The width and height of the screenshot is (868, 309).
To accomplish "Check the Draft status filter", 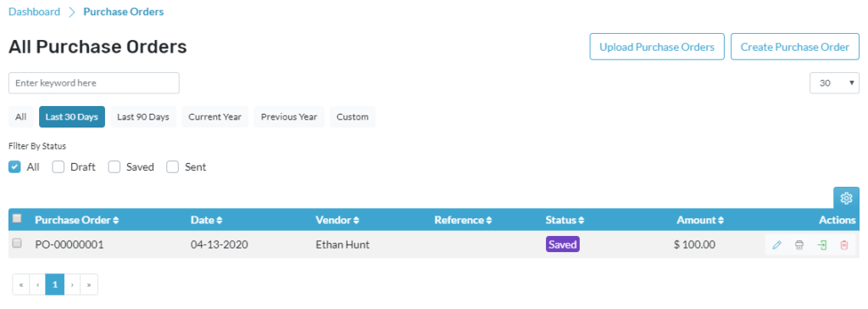I will pyautogui.click(x=58, y=167).
